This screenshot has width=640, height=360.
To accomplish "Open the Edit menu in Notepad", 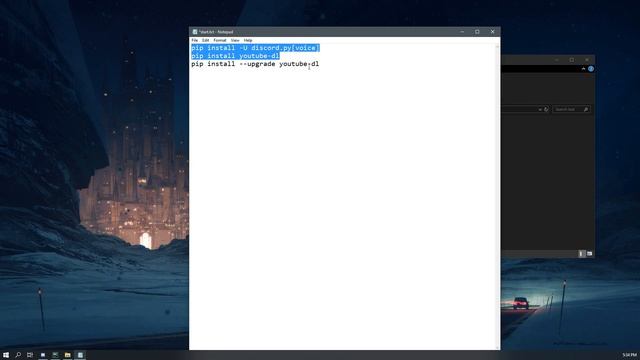I will coord(205,40).
